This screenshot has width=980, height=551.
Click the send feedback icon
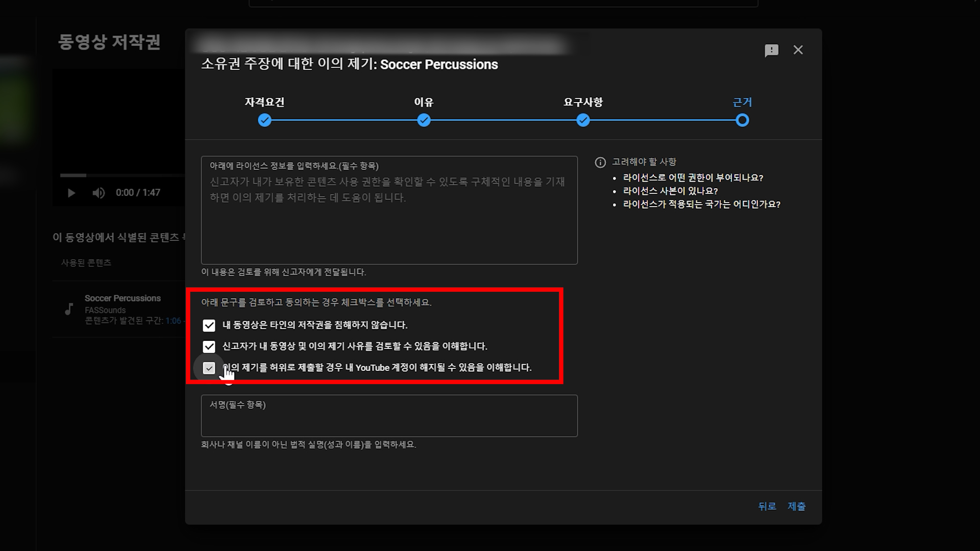(x=771, y=50)
